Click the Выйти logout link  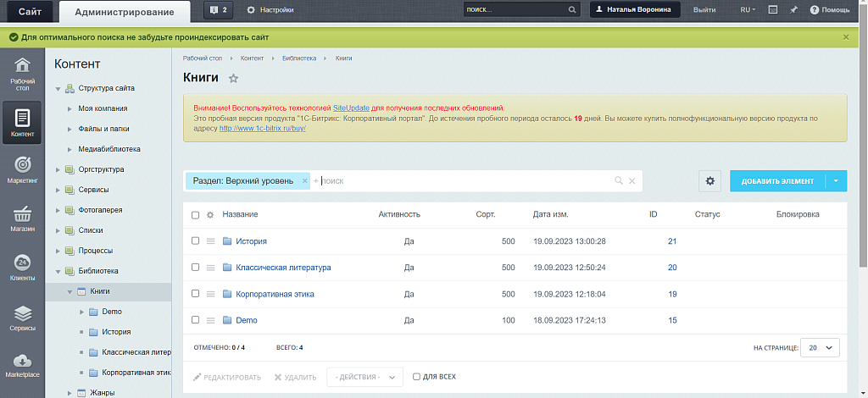click(x=704, y=10)
